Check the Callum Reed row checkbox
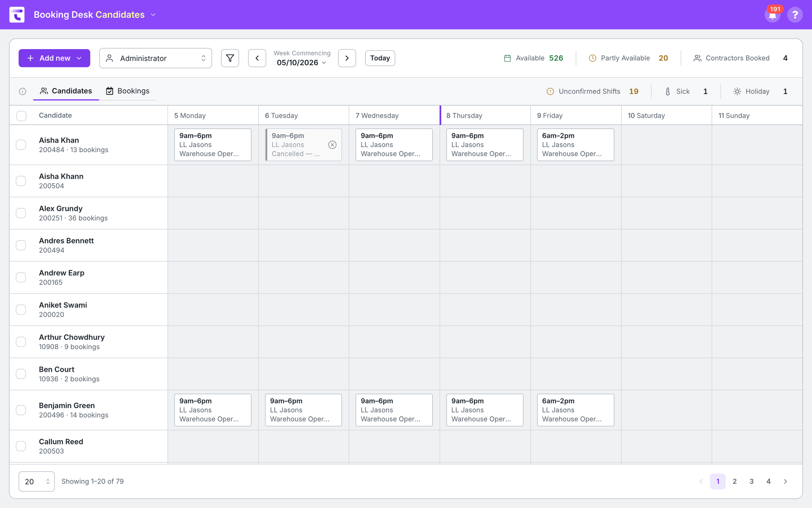The width and height of the screenshot is (812, 508). pyautogui.click(x=21, y=446)
